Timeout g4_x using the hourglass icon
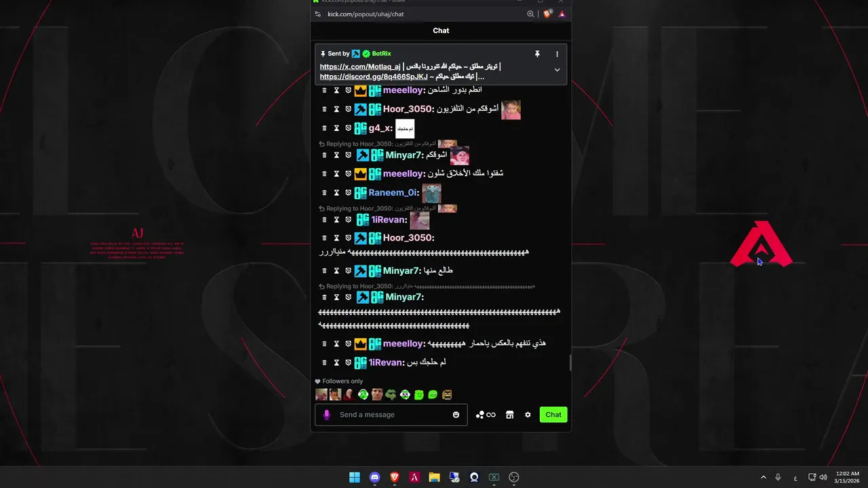868x488 pixels. click(336, 128)
